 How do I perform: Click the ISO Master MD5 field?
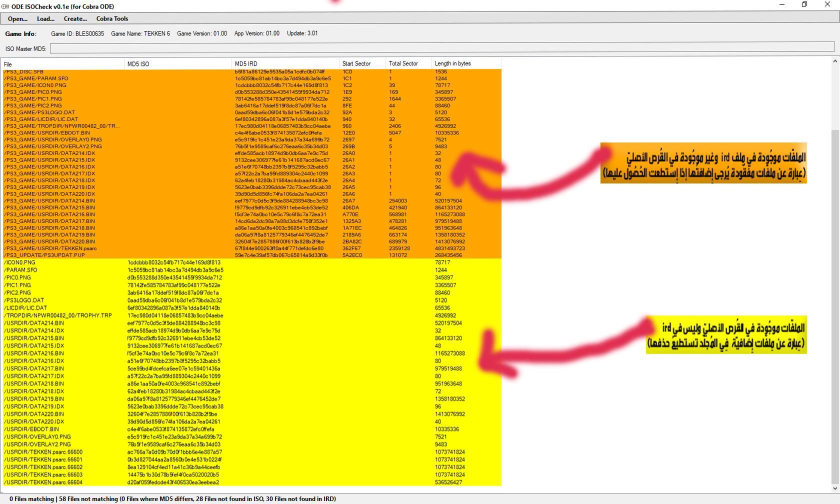(442, 48)
